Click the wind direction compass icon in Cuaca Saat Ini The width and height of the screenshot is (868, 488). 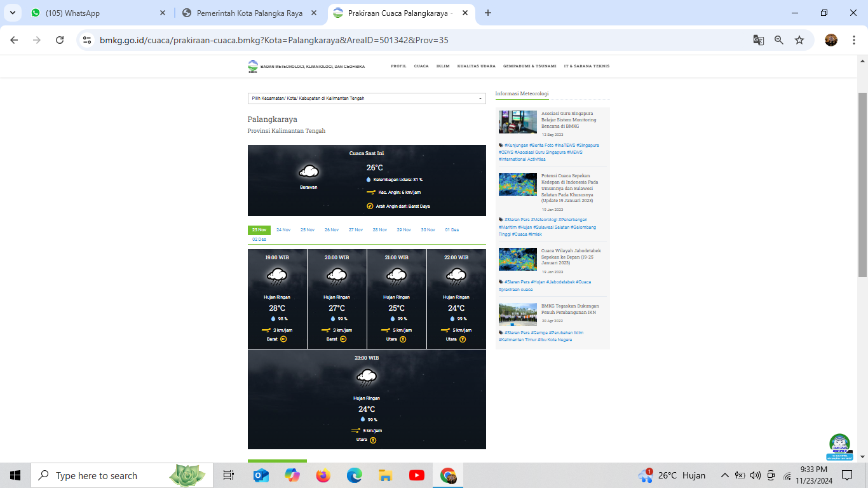(x=370, y=206)
